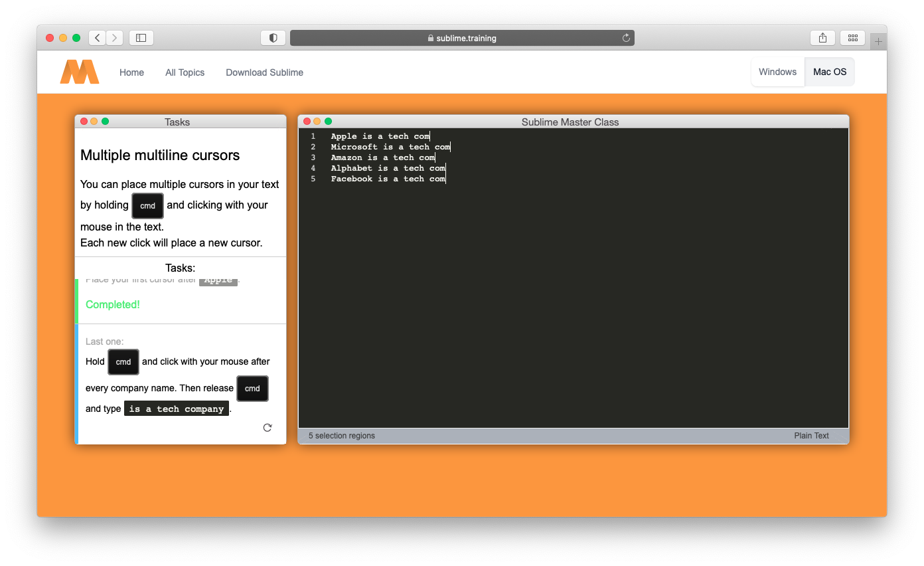
Task: Show the tab overview grid icon
Action: [853, 38]
